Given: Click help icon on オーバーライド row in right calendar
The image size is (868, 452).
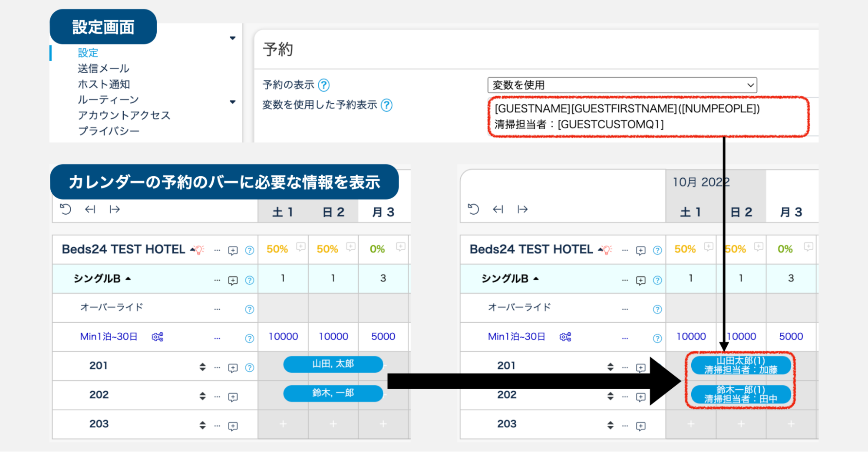Looking at the screenshot, I should pos(657,309).
